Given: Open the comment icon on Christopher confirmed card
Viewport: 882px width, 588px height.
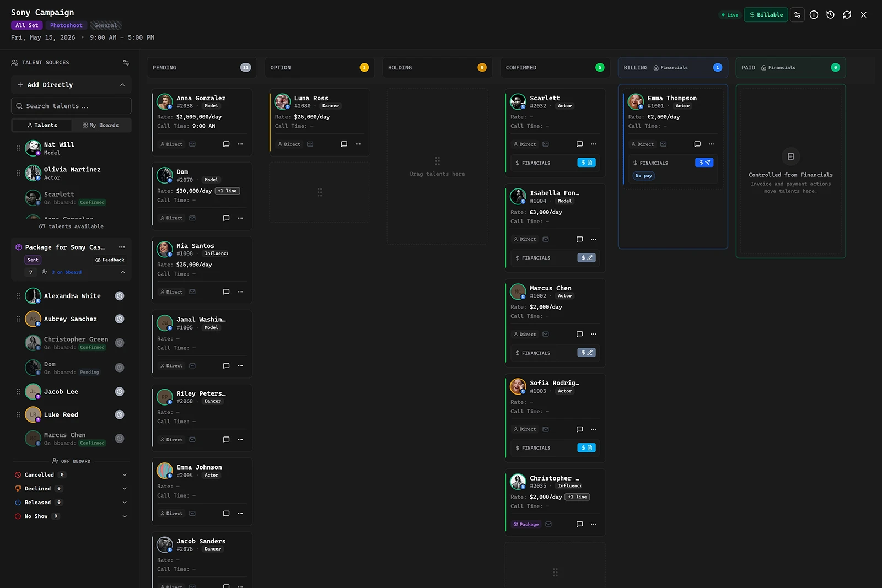Looking at the screenshot, I should click(x=579, y=525).
